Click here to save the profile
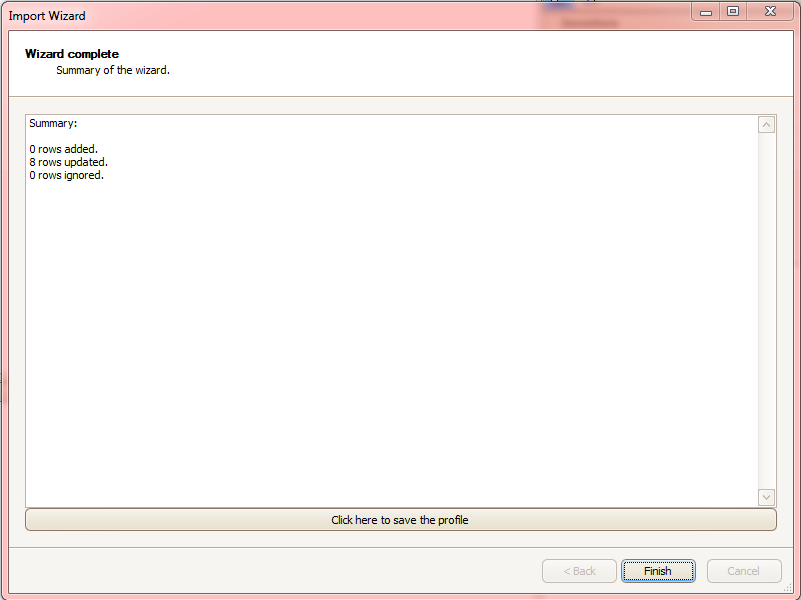 point(400,520)
